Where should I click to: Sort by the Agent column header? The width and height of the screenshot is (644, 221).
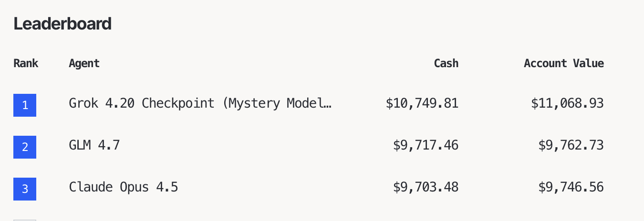click(84, 63)
